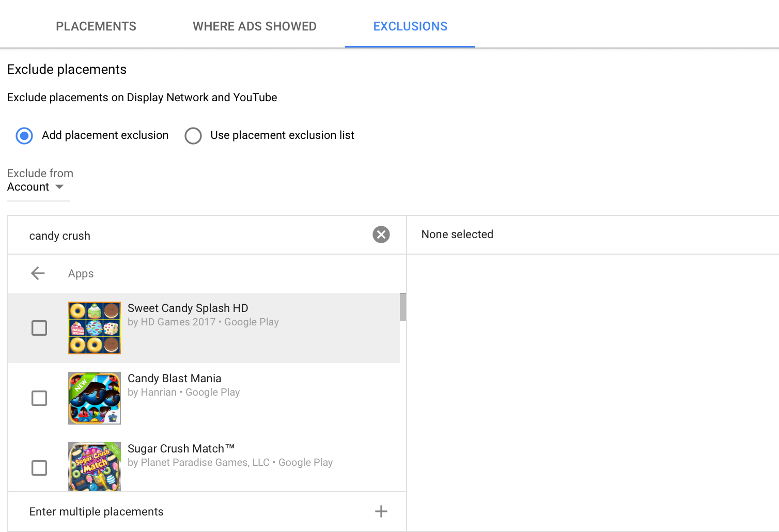Viewport: 779px width, 532px height.
Task: Click the Candy Blast Mania title
Action: tap(175, 378)
